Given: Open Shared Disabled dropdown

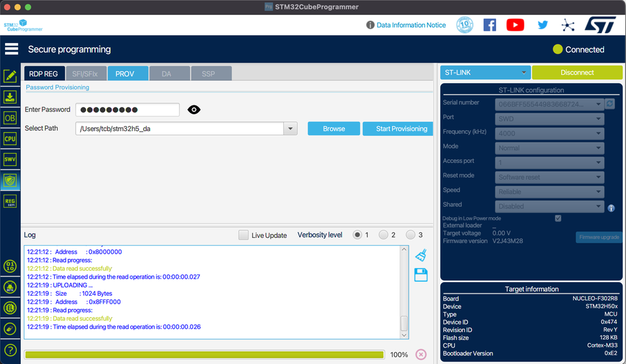Looking at the screenshot, I should click(549, 207).
